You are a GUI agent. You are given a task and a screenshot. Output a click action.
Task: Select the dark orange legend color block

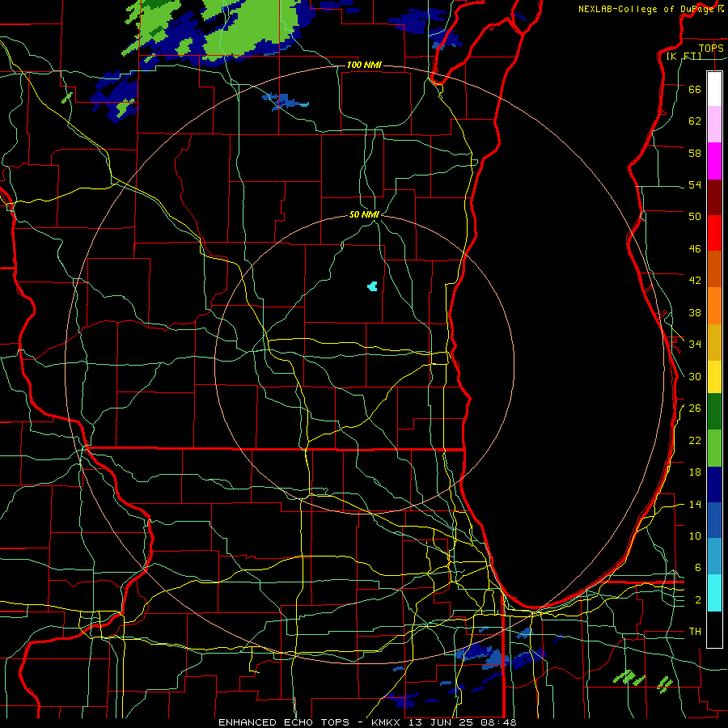point(714,269)
